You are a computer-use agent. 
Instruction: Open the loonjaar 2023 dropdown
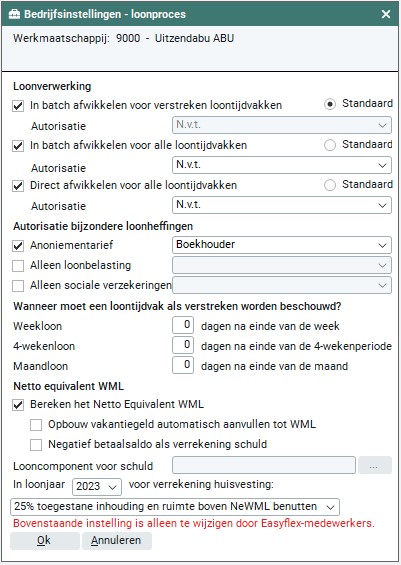pos(97,486)
